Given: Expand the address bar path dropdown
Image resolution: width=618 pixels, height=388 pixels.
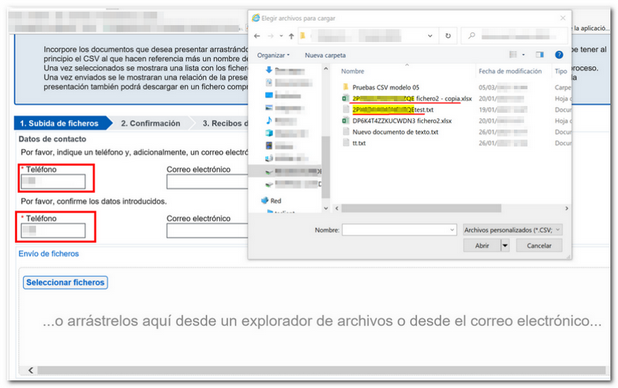Looking at the screenshot, I should point(430,36).
